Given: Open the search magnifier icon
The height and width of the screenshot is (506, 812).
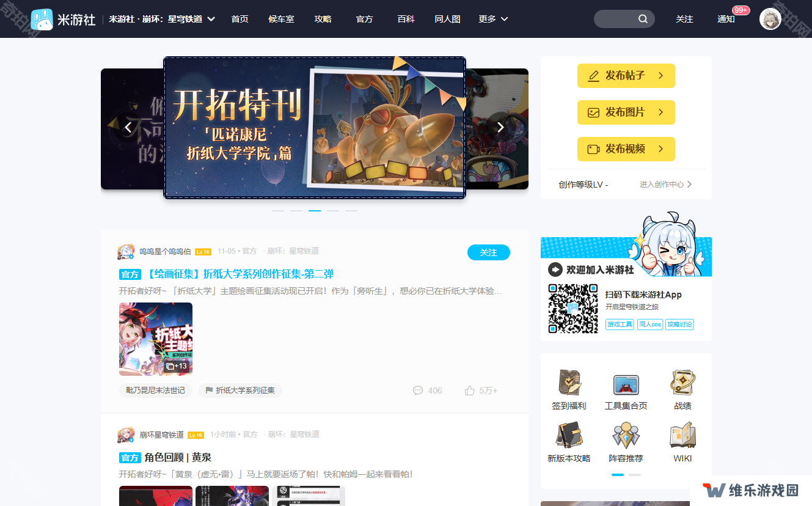Looking at the screenshot, I should (x=643, y=19).
